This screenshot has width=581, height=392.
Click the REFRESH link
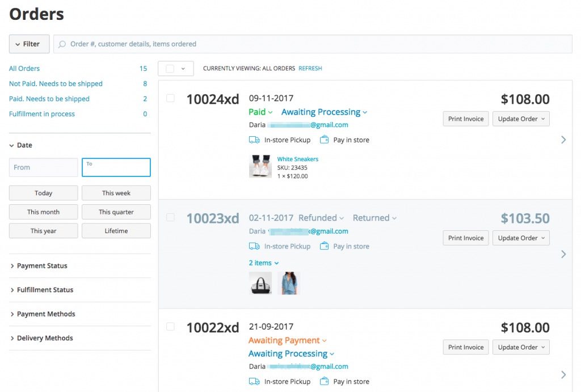(310, 69)
